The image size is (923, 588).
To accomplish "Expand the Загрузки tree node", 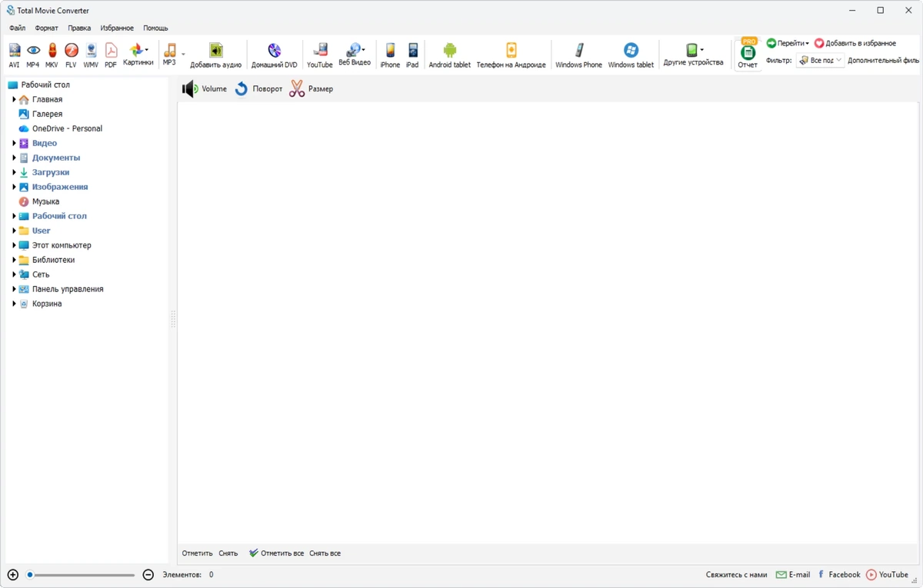I will (14, 173).
